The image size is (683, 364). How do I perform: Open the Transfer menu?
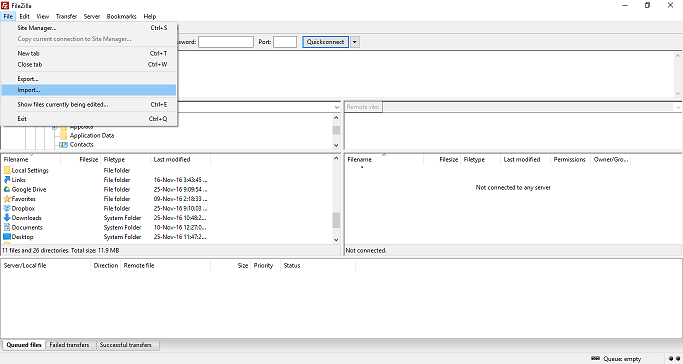pyautogui.click(x=66, y=17)
